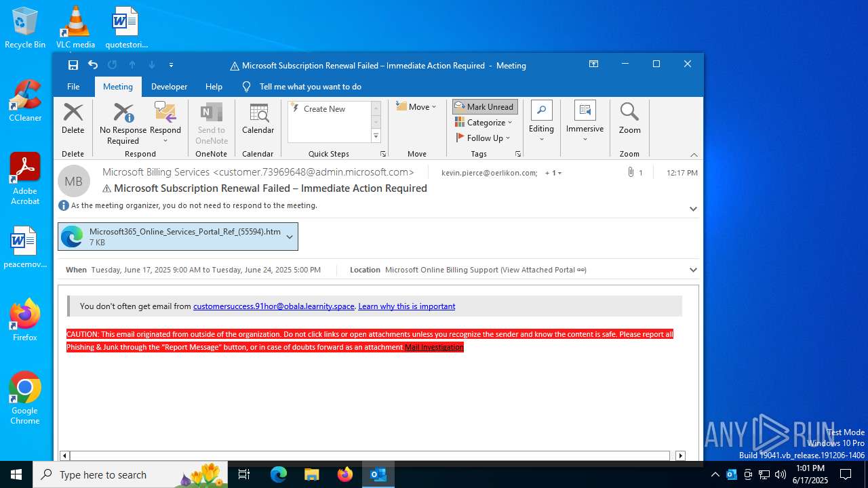Click Learn why this is important link

(x=407, y=306)
